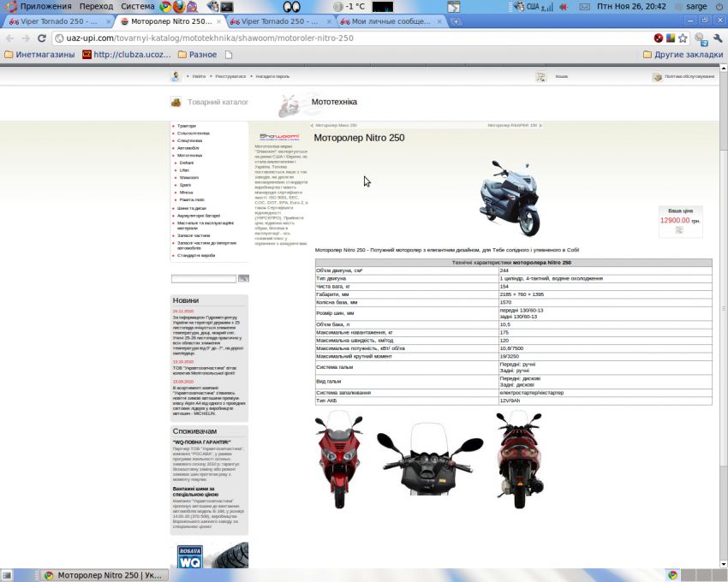Click the network signal bars indicator

tap(547, 7)
